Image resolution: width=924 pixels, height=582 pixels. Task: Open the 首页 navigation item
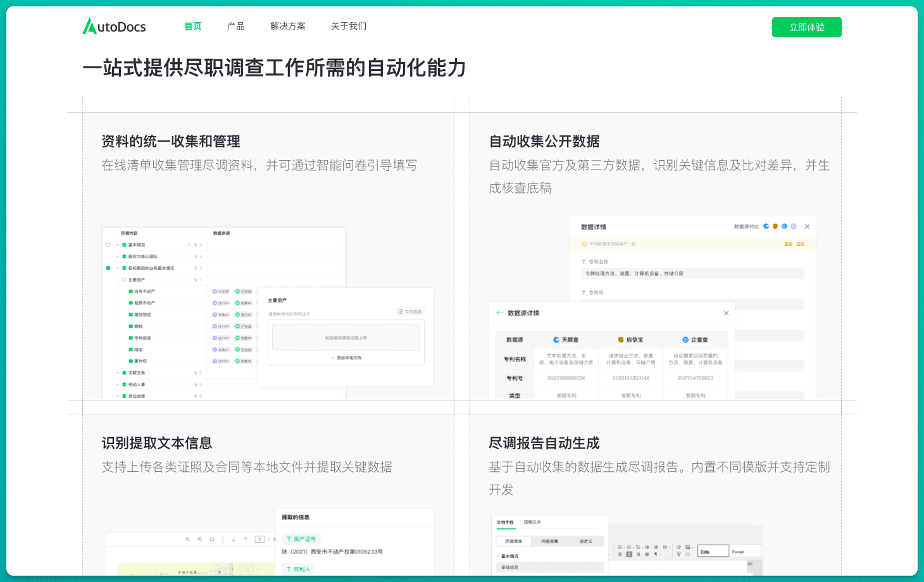coord(193,26)
